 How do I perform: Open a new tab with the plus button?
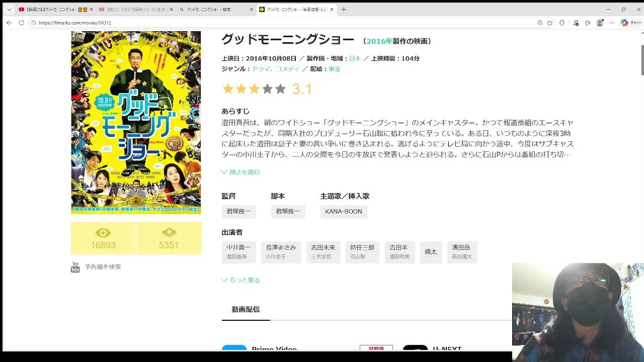(x=344, y=9)
